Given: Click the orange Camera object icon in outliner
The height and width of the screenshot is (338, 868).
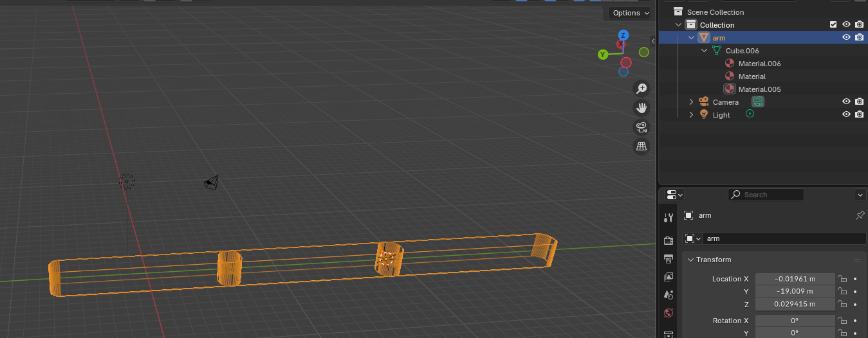Looking at the screenshot, I should (703, 102).
